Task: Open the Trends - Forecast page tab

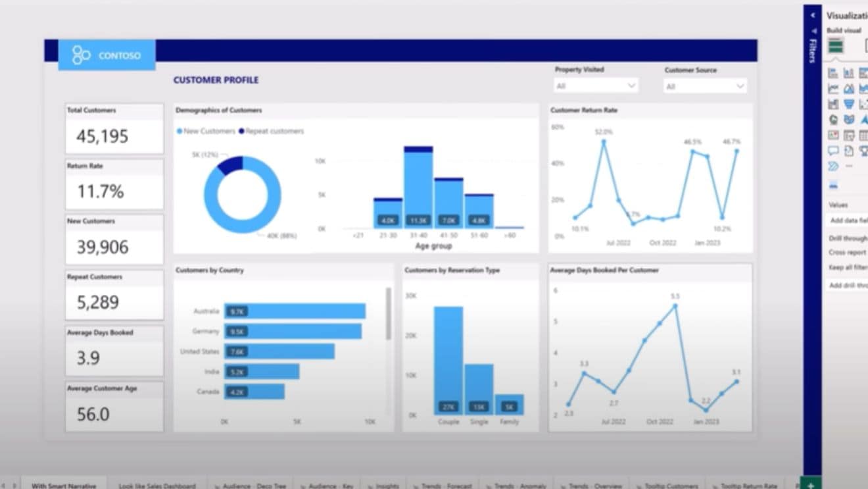Action: [x=441, y=486]
